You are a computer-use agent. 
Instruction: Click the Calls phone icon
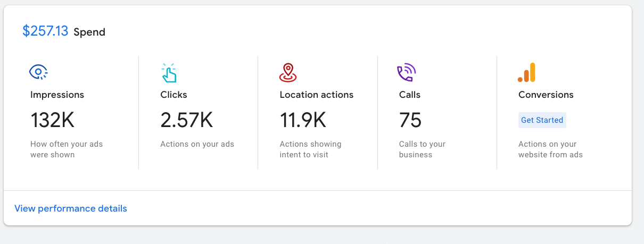pyautogui.click(x=407, y=73)
